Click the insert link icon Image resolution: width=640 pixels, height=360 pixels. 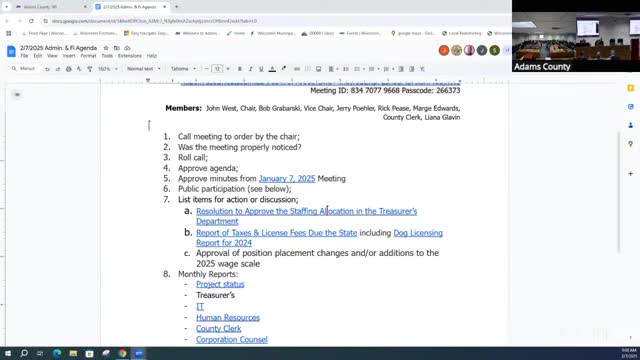tap(297, 69)
